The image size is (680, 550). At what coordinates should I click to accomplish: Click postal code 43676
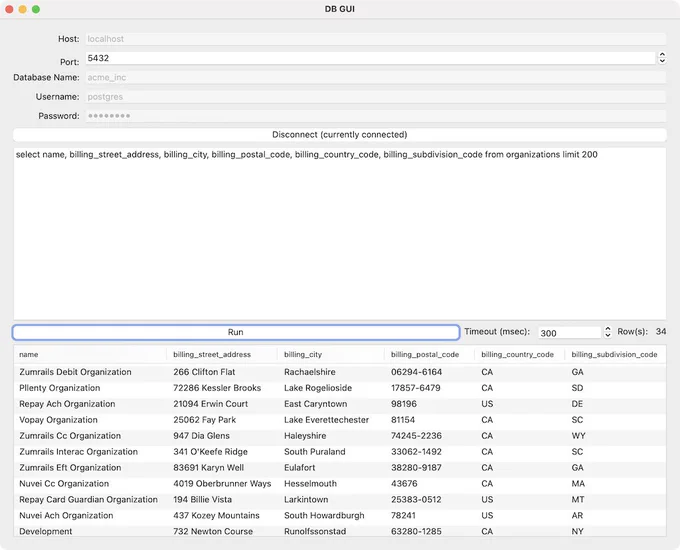pos(404,484)
